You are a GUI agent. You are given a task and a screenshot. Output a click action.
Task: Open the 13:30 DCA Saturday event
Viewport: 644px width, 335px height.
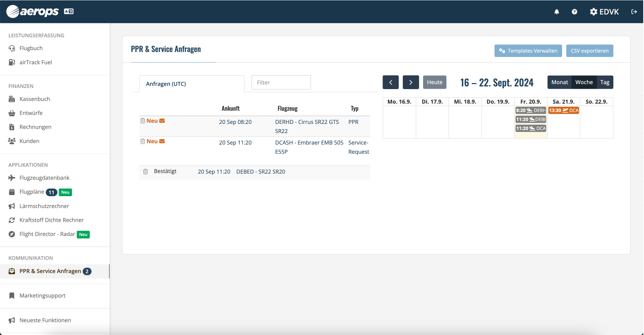(564, 111)
